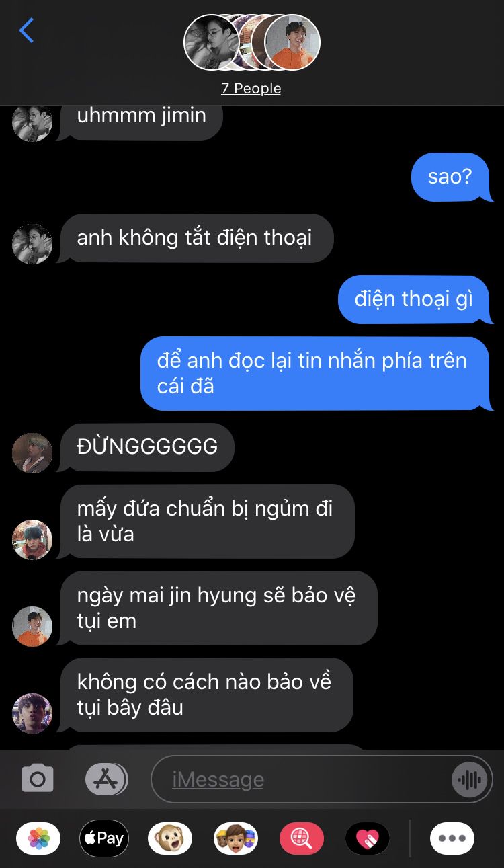Open the App Store apps button
Image resolution: width=504 pixels, height=868 pixels.
pos(107,779)
